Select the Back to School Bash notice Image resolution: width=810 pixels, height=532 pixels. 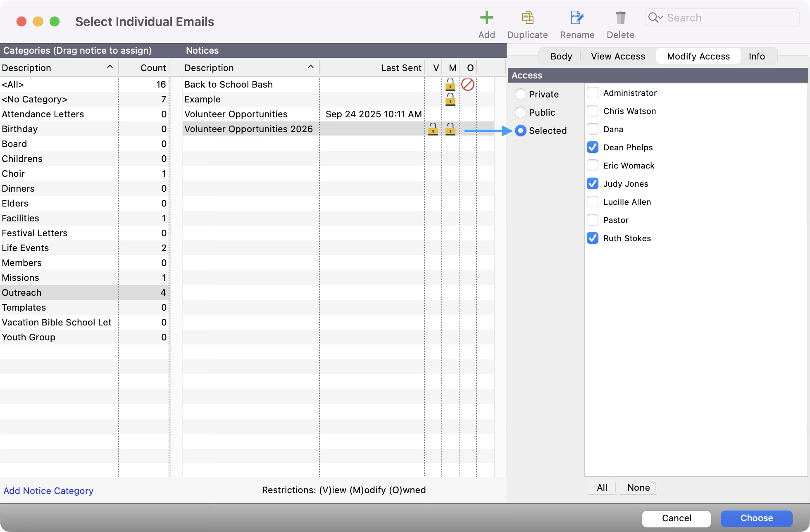click(338, 84)
